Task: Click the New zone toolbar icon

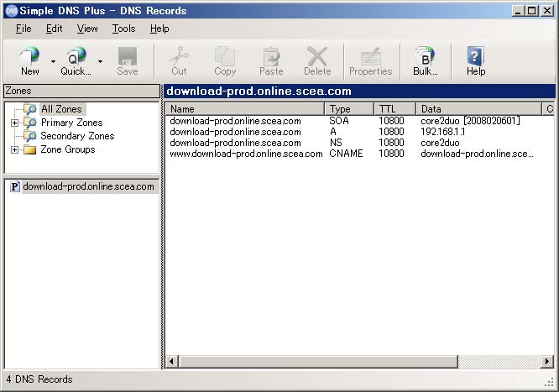Action: (x=30, y=60)
